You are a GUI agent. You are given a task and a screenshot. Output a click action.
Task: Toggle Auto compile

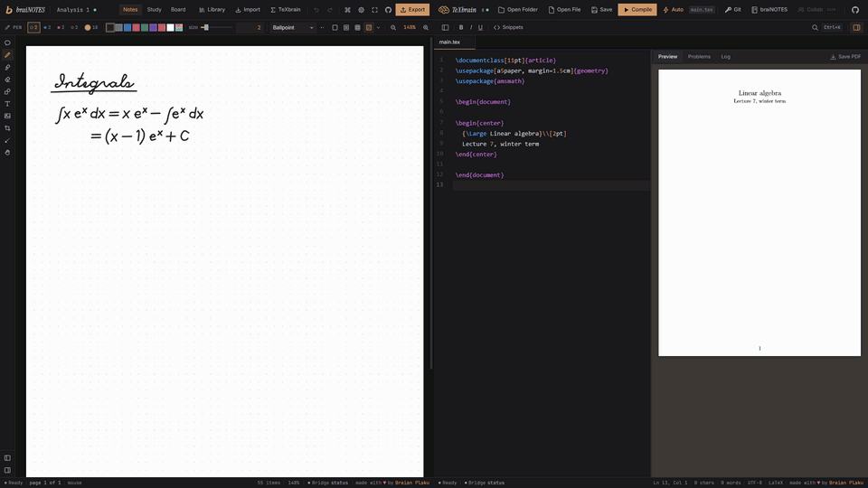[x=673, y=10]
